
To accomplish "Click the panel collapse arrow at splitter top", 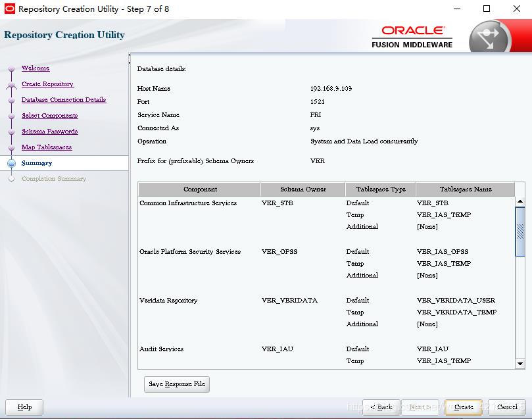I will (130, 55).
